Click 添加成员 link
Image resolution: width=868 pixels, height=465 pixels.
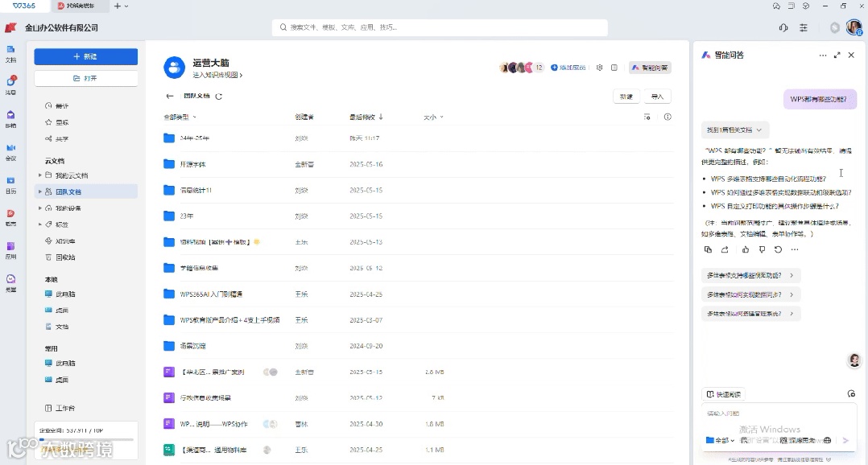568,68
